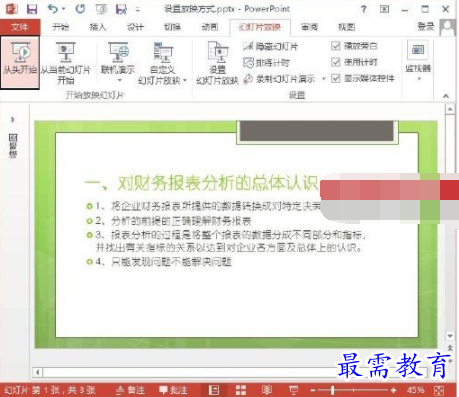The image size is (459, 397).
Task: Switch to the 设计 (Design) tab
Action: 135,27
